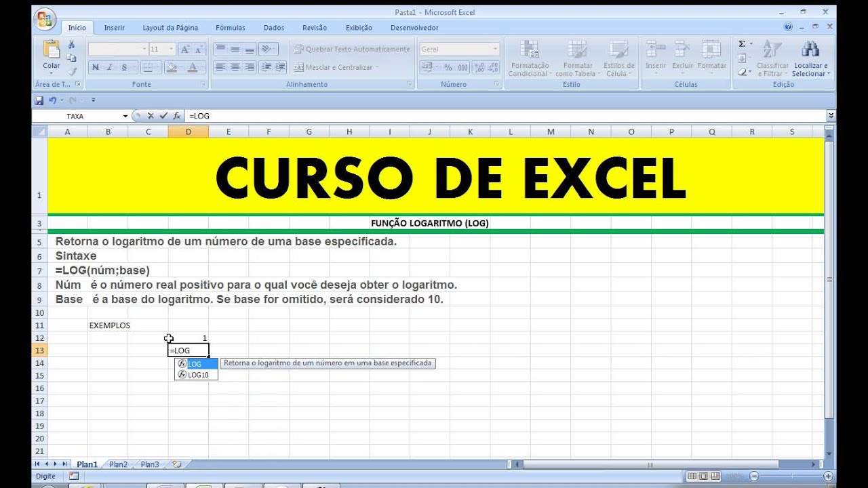Viewport: 868px width, 488px height.
Task: Align text to the top
Action: click(220, 49)
